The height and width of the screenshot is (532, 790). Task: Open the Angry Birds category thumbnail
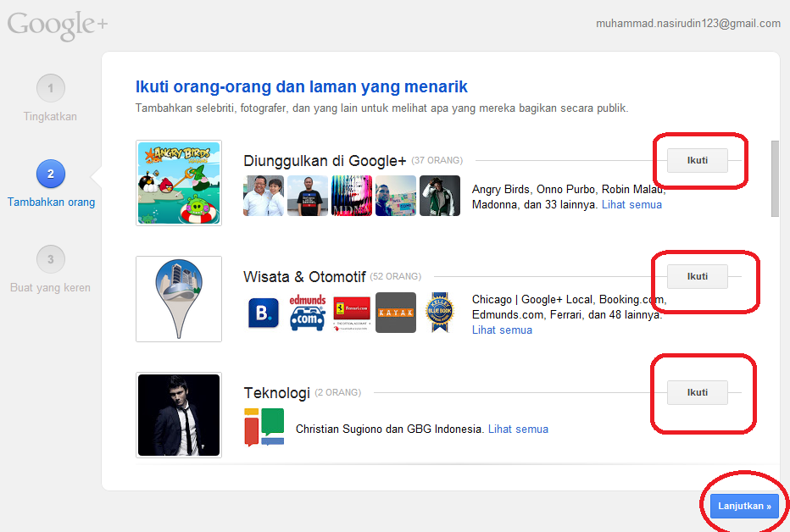(179, 183)
